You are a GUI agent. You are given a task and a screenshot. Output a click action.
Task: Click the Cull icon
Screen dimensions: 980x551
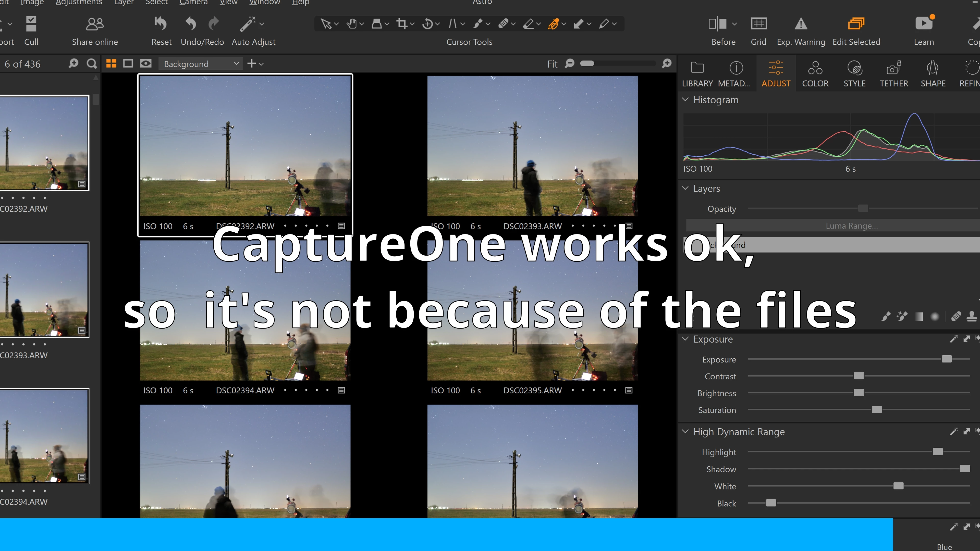pos(31,24)
